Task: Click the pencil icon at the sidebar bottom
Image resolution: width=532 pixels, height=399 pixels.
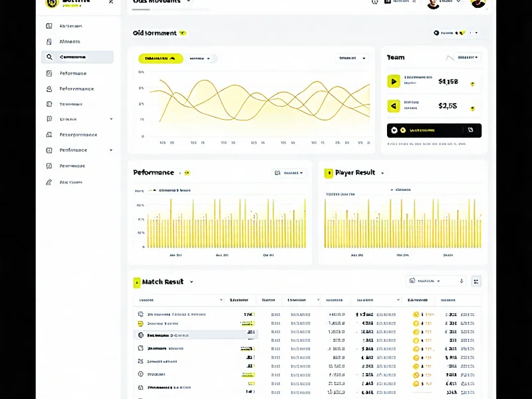Action: [49, 182]
